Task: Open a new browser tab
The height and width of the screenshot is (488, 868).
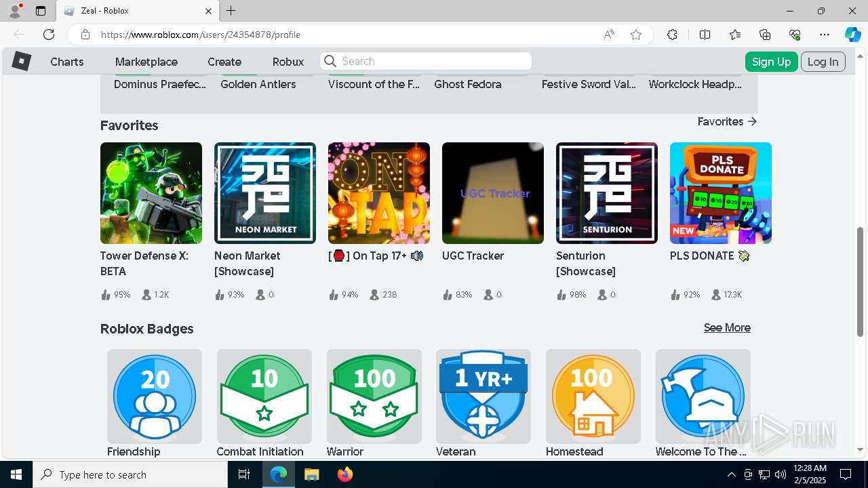Action: click(231, 11)
